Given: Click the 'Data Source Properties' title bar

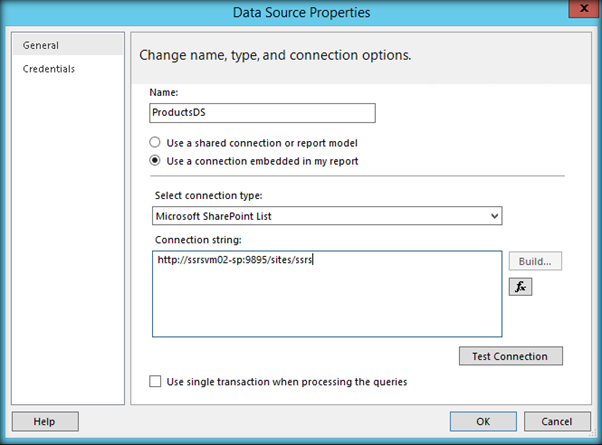Looking at the screenshot, I should click(300, 12).
